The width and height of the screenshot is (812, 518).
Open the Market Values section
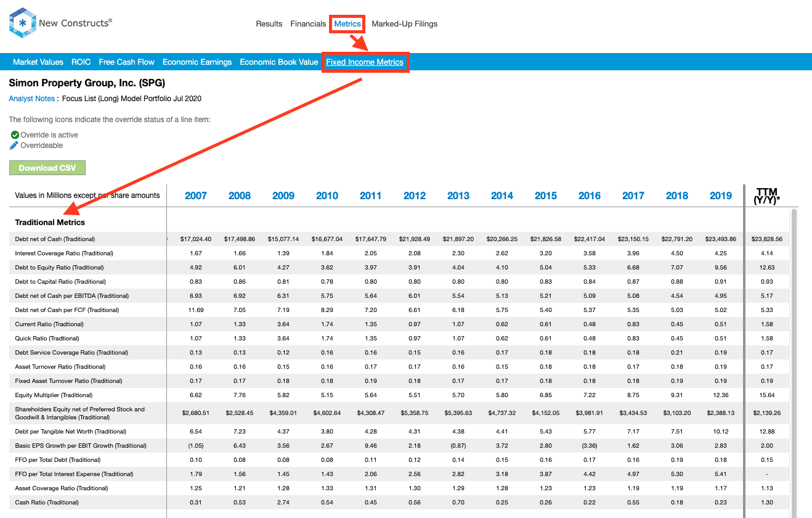click(38, 62)
